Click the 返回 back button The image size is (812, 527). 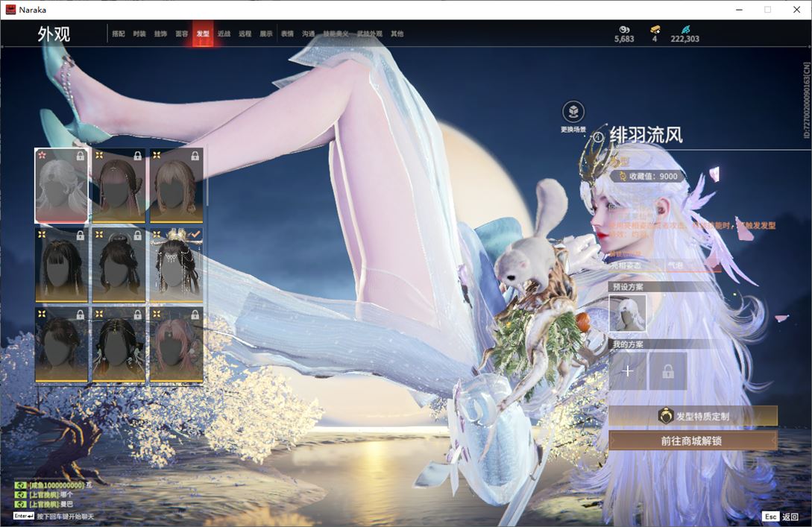click(x=790, y=517)
